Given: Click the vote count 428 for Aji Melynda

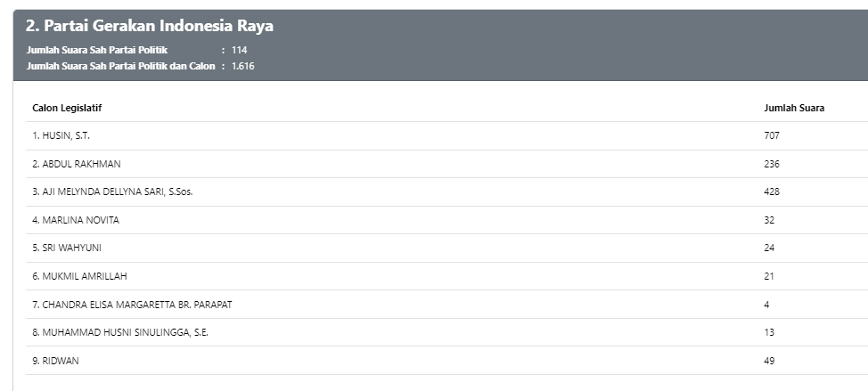Looking at the screenshot, I should 772,191.
